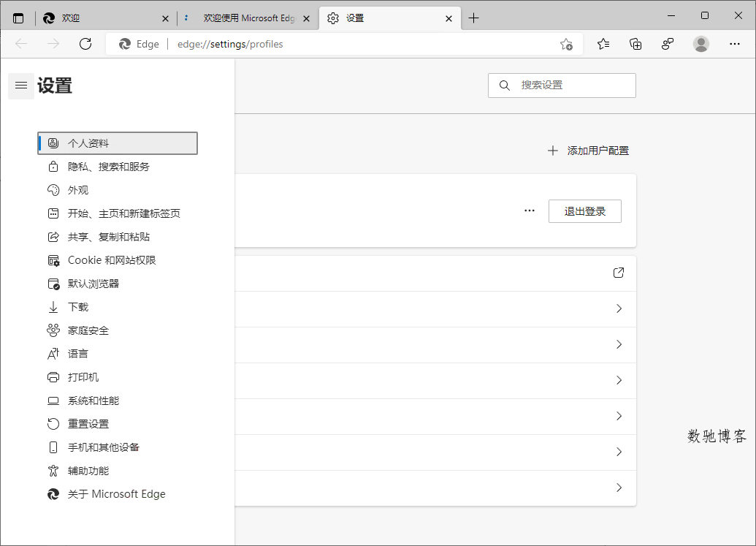The height and width of the screenshot is (546, 756).
Task: Open 辅助功能 settings
Action: tap(118, 471)
